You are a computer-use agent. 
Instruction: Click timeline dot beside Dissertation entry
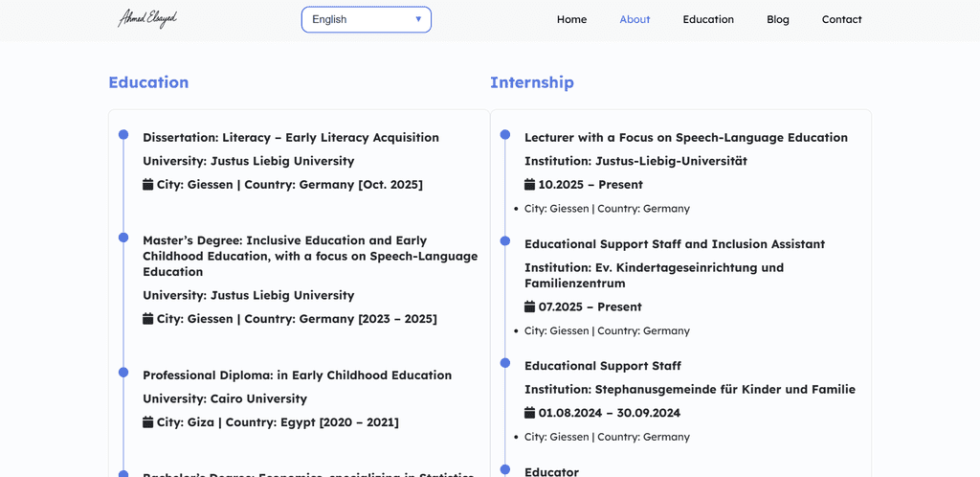point(123,135)
